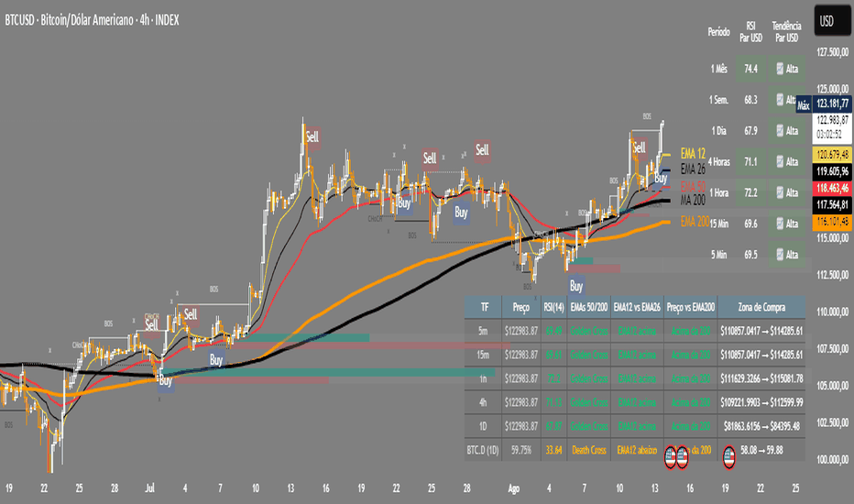
Task: Click the RSI value 67.9 for 1 Dia
Action: 751,131
